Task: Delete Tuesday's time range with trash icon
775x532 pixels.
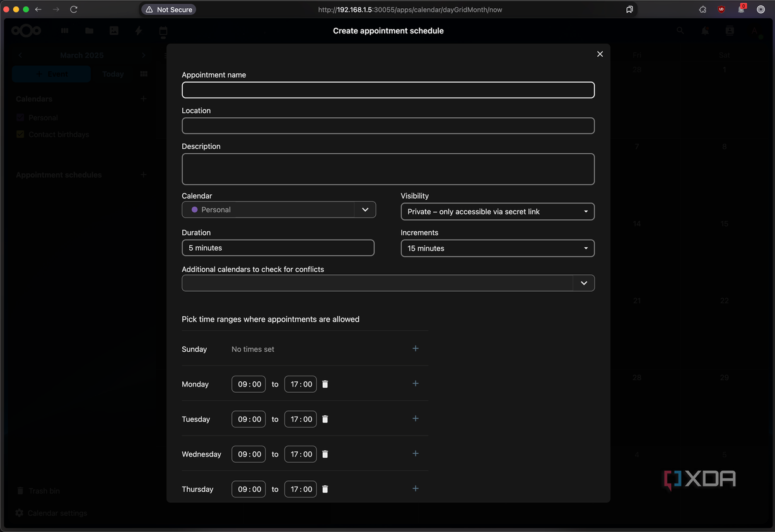Action: [325, 419]
